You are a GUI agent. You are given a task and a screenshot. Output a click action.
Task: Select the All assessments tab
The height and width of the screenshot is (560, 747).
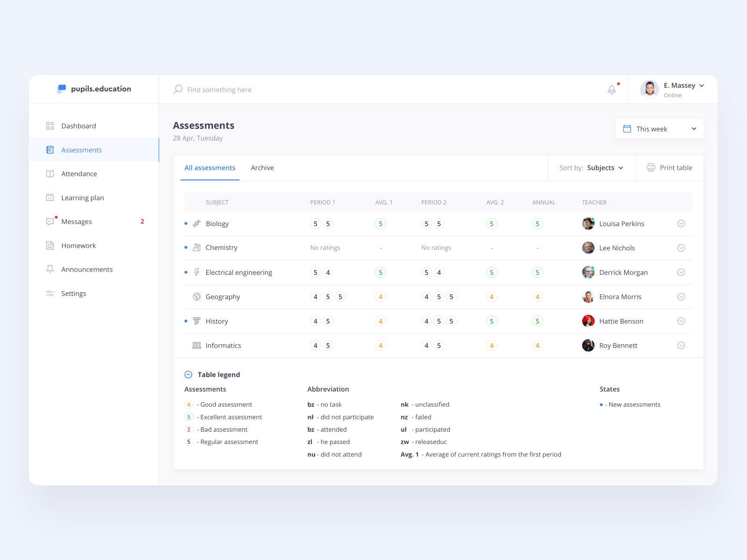pos(210,168)
